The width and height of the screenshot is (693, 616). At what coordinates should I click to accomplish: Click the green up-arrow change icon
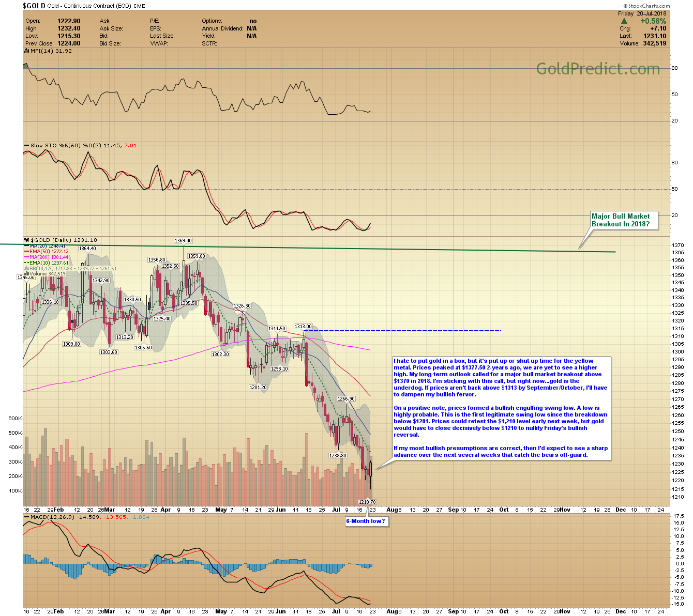[x=625, y=21]
